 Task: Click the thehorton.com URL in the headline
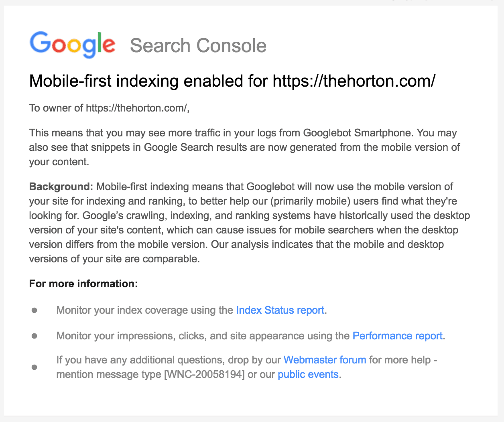point(354,81)
